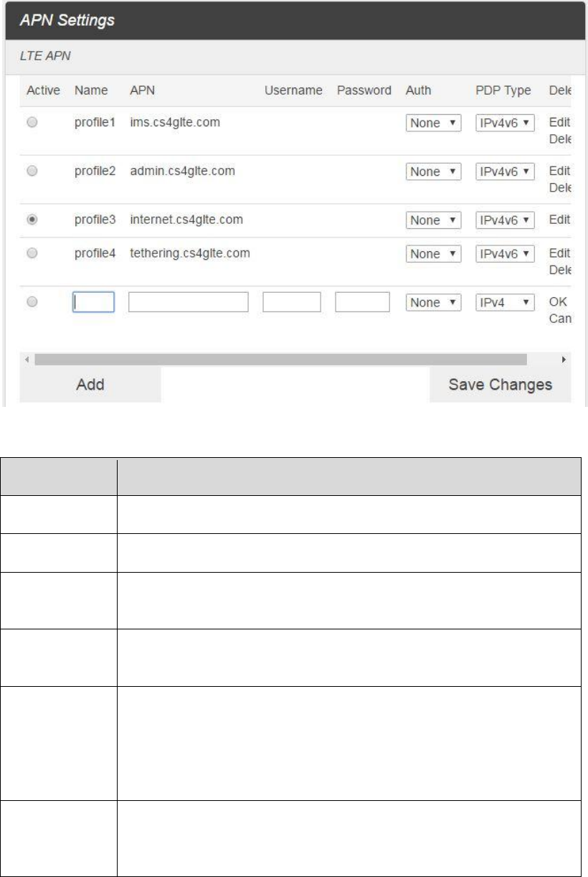Click Edit link for profile3
The width and height of the screenshot is (588, 877).
coord(559,220)
